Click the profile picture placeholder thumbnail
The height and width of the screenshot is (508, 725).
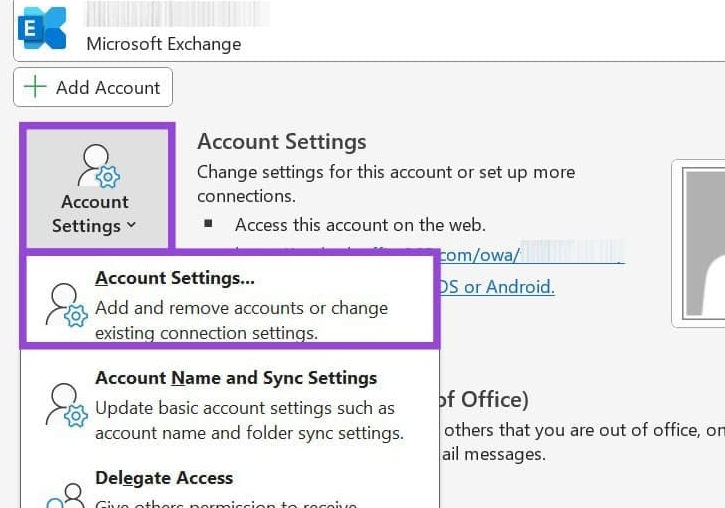point(702,243)
